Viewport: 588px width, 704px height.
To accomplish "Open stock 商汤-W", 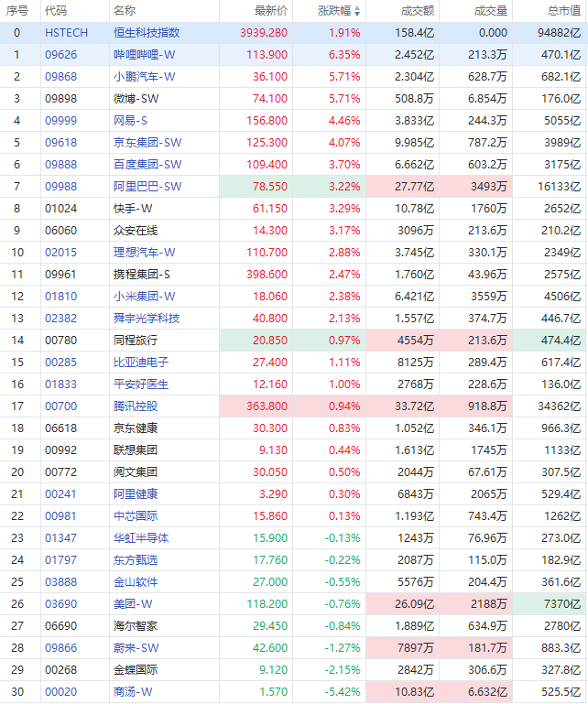I will tap(133, 693).
